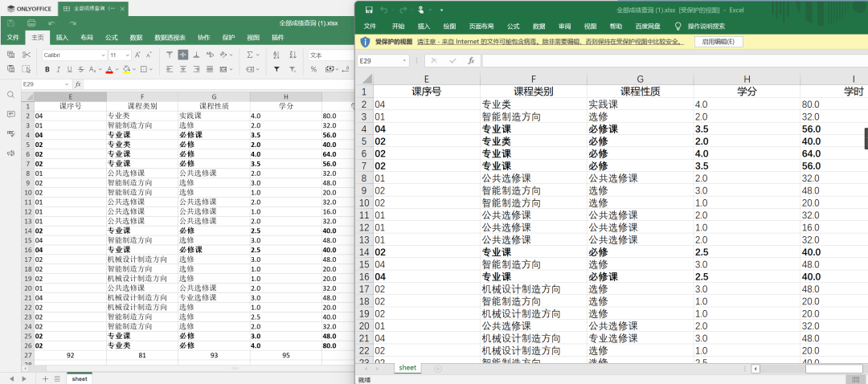Click the Undo arrow in ONLYOFFICE toolbar

tap(51, 23)
